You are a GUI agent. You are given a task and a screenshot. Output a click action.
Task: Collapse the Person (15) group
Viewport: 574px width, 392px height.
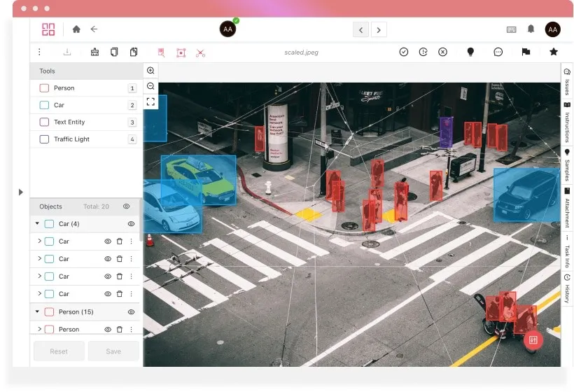pos(37,311)
